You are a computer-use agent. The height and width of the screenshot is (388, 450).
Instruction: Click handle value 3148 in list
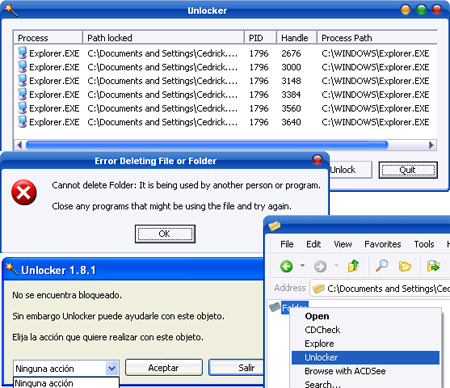(x=291, y=81)
